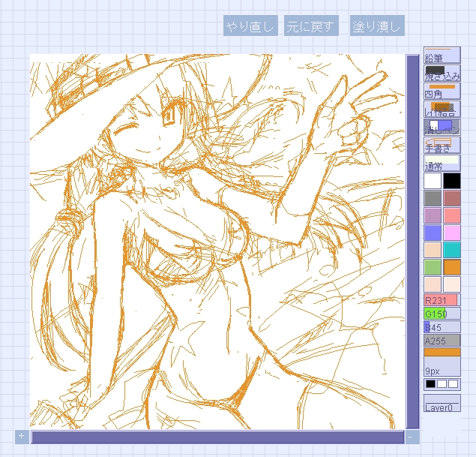
Task: Adjust the G150 green slider
Action: click(x=442, y=313)
